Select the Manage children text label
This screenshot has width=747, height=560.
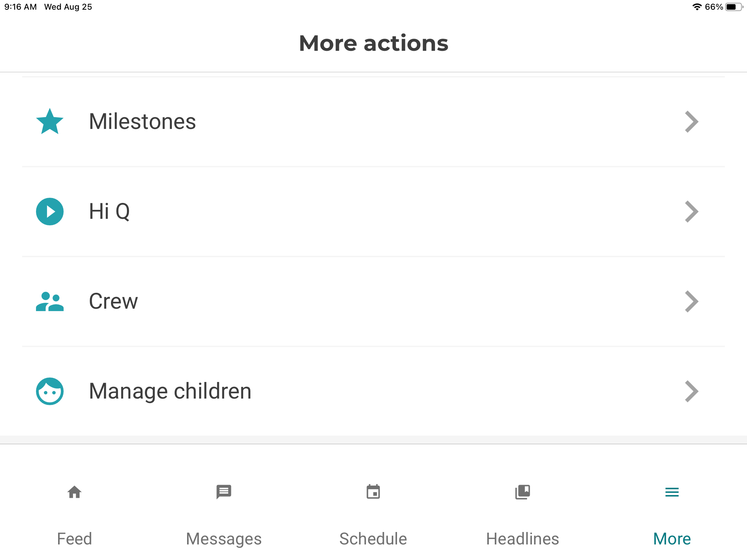(x=170, y=391)
